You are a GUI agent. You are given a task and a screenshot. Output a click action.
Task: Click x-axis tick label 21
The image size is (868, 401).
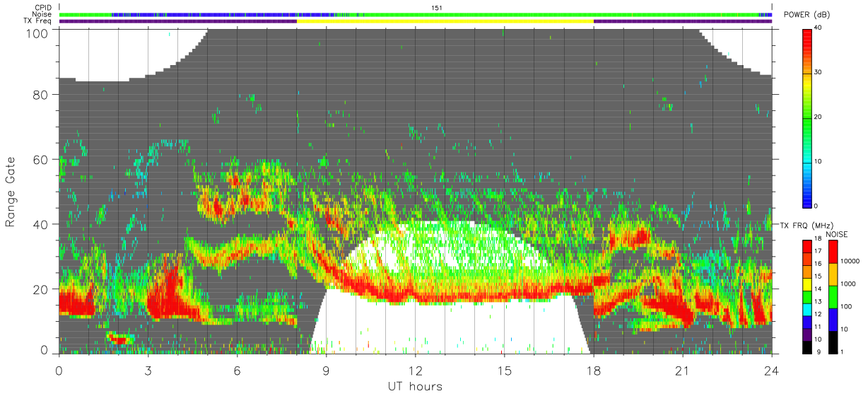[x=682, y=370]
